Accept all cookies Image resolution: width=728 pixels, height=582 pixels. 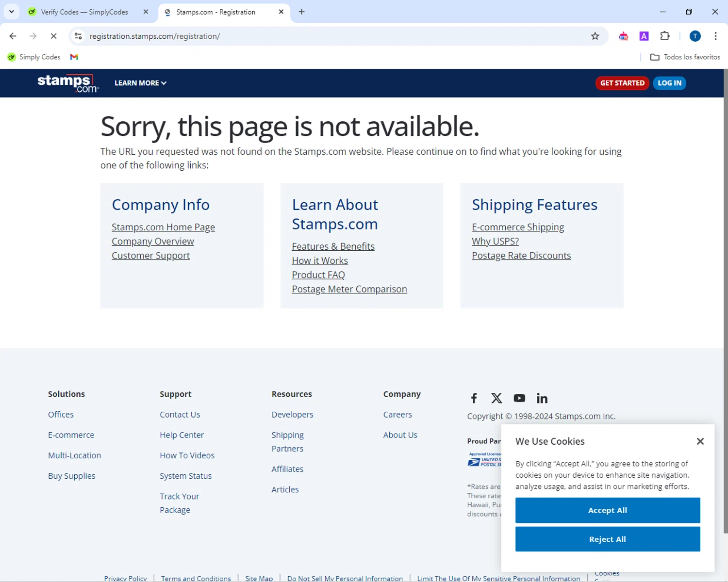point(608,510)
